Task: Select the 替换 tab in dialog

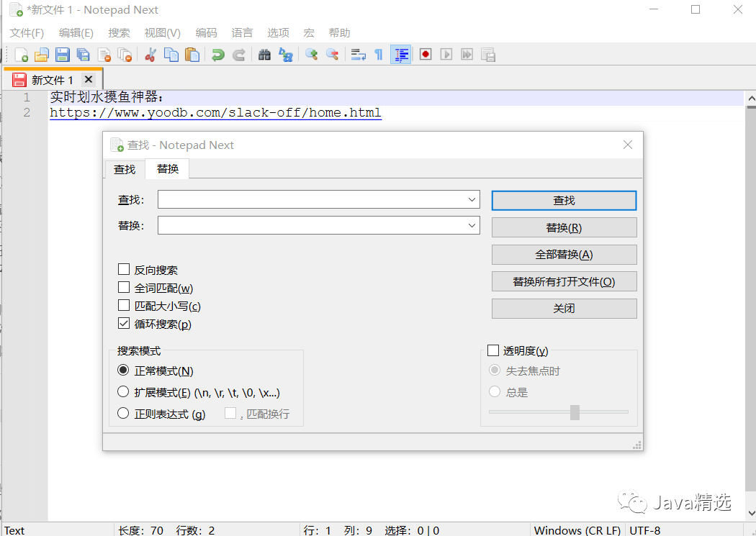Action: pyautogui.click(x=167, y=168)
